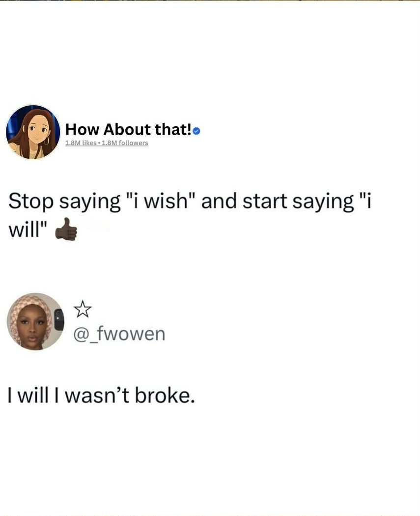Image resolution: width=420 pixels, height=516 pixels.
Task: Click the word "Stop" starting the post
Action: 31,201
